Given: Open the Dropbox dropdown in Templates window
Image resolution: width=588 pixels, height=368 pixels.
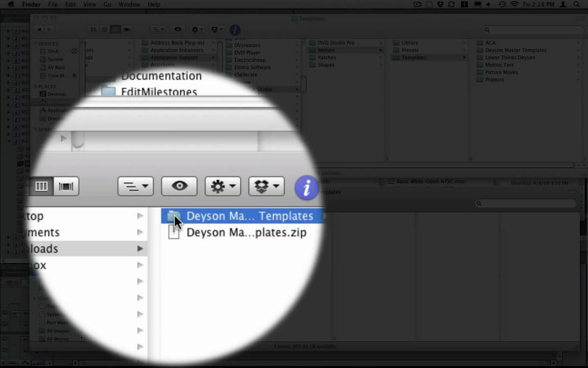Looking at the screenshot, I should point(217,30).
